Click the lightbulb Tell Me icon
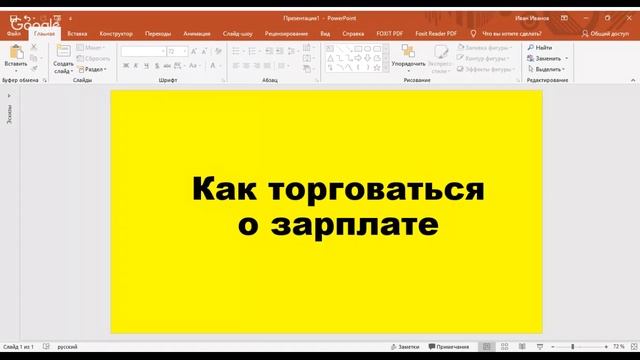This screenshot has height=360, width=640. [473, 33]
